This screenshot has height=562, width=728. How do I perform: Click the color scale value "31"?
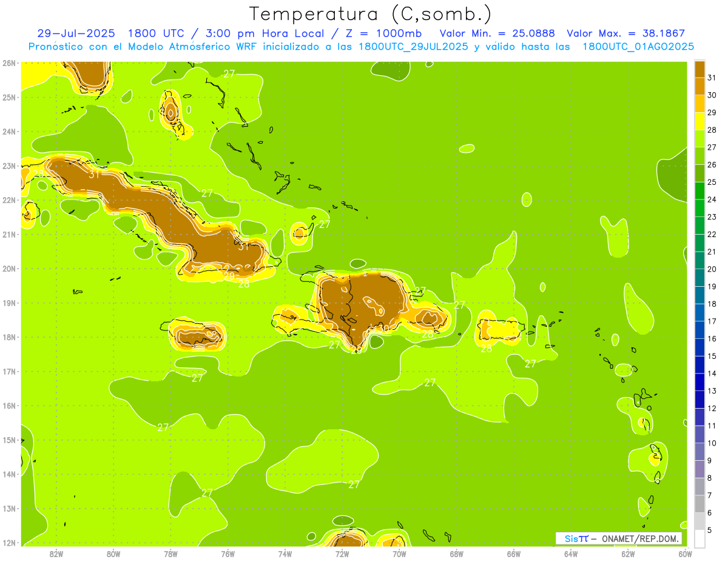(x=712, y=78)
